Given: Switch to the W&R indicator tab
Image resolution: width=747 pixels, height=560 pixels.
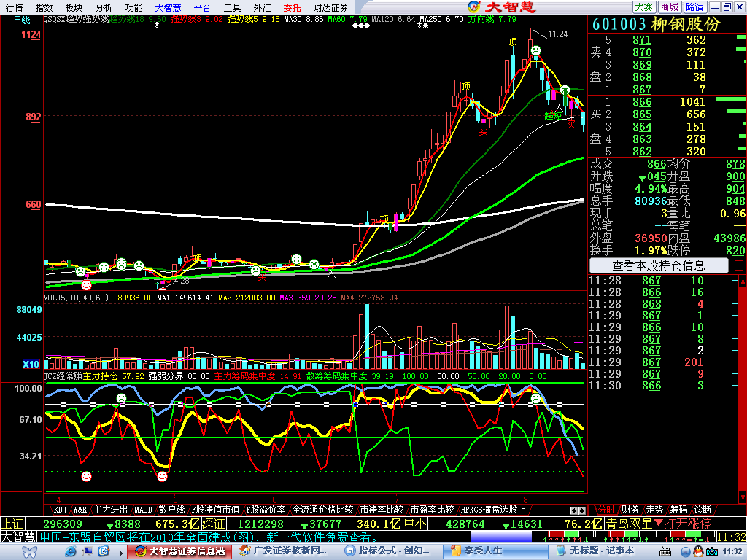Looking at the screenshot, I should 80,510.
